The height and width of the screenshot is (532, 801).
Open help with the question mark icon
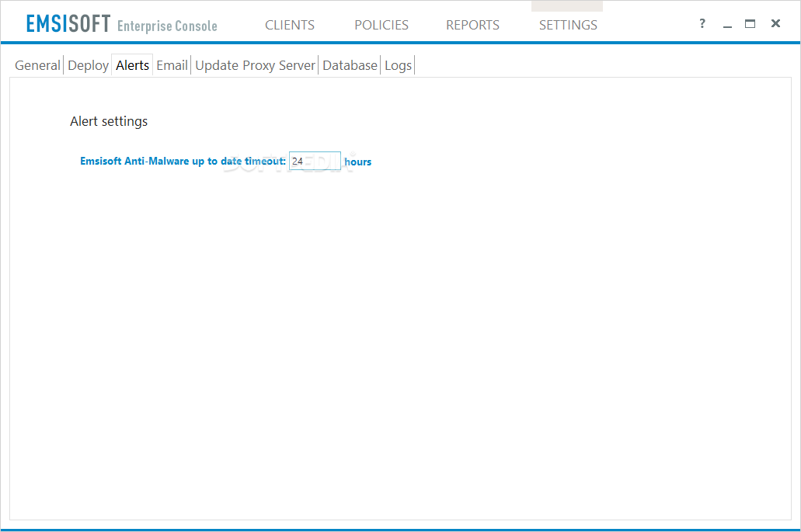702,23
